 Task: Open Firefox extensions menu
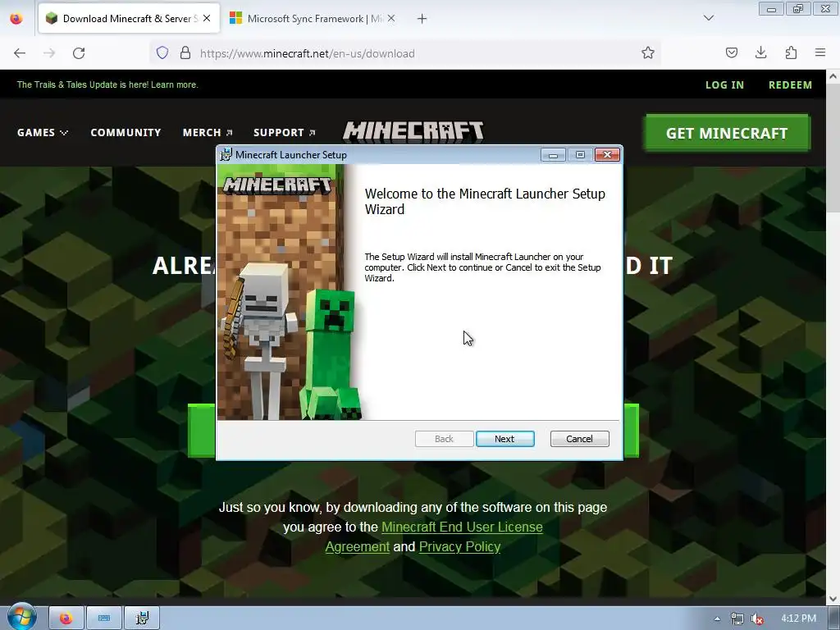click(791, 53)
